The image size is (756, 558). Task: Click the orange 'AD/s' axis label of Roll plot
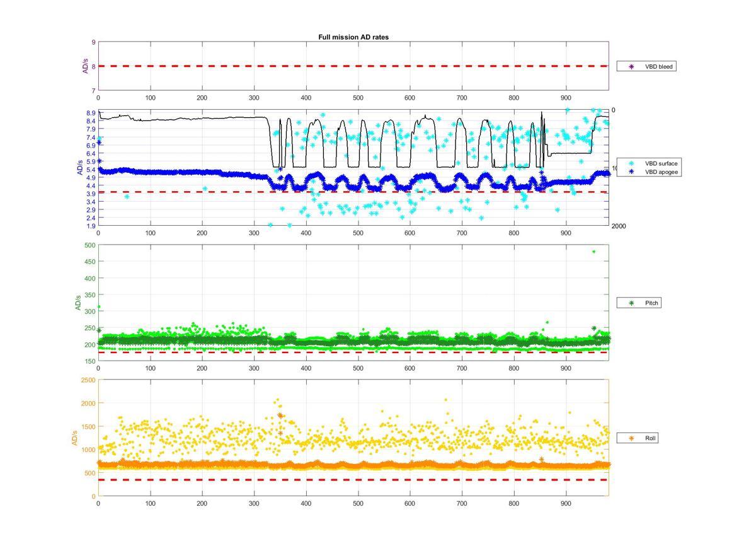tap(75, 438)
